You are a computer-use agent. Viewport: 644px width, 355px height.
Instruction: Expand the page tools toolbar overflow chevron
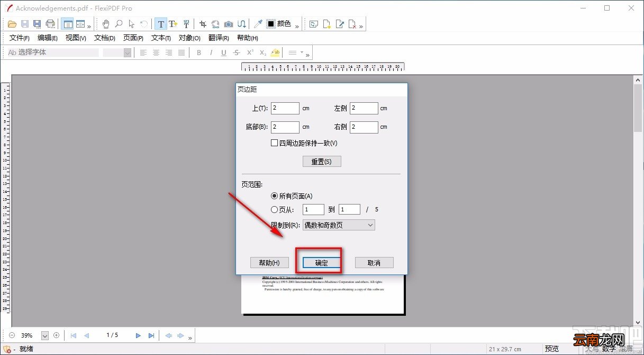coord(361,26)
